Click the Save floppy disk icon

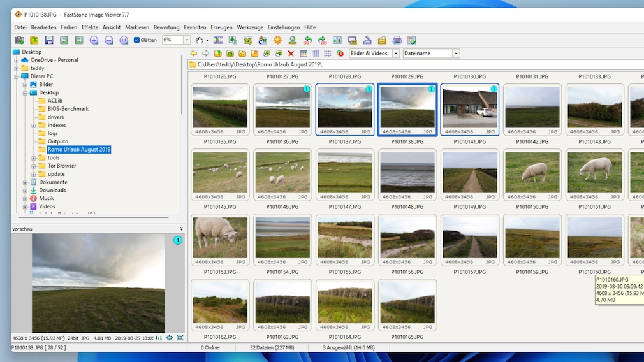[x=49, y=40]
